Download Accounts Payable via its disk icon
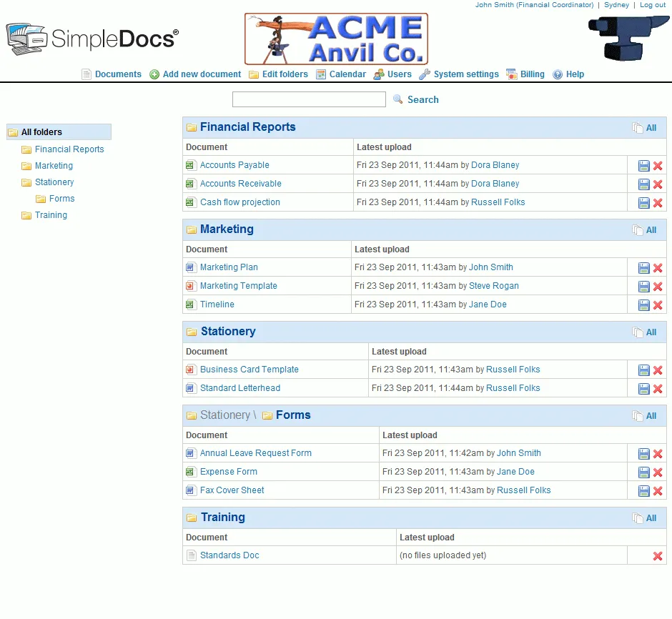The width and height of the screenshot is (672, 619). [643, 165]
